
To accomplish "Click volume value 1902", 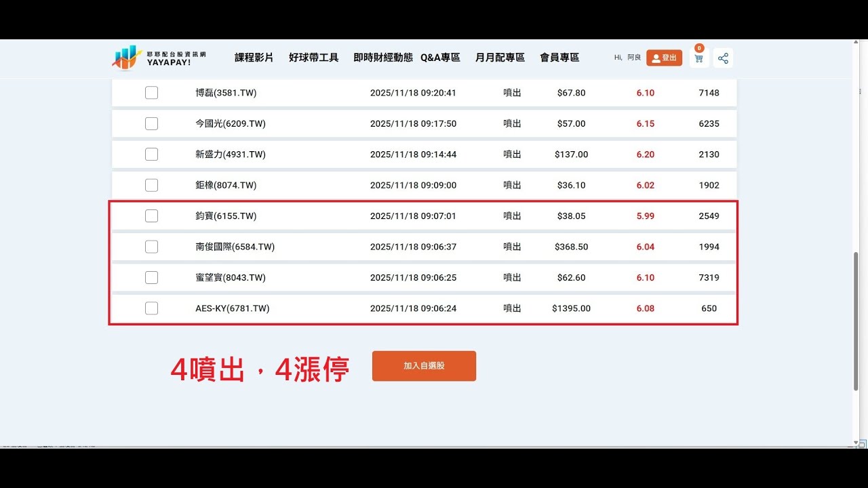I will [709, 185].
